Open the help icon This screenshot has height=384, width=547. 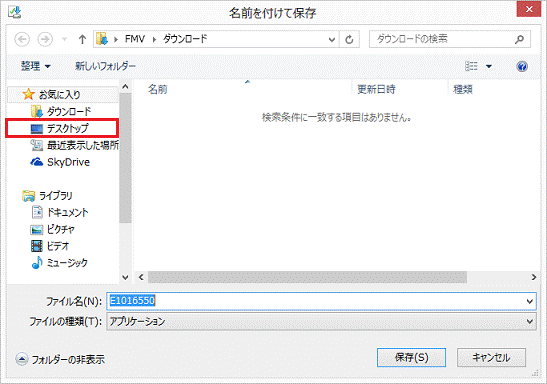(x=522, y=66)
